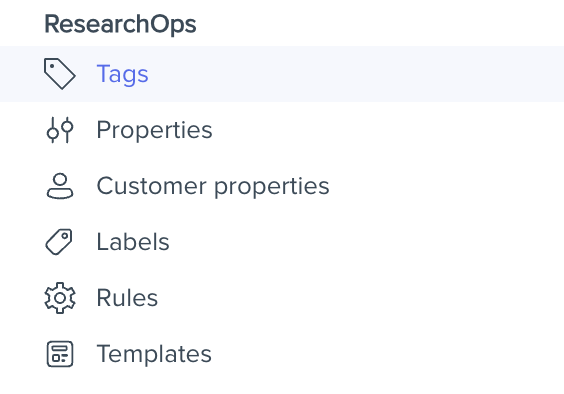Click the Tags price-tag icon

click(x=60, y=74)
